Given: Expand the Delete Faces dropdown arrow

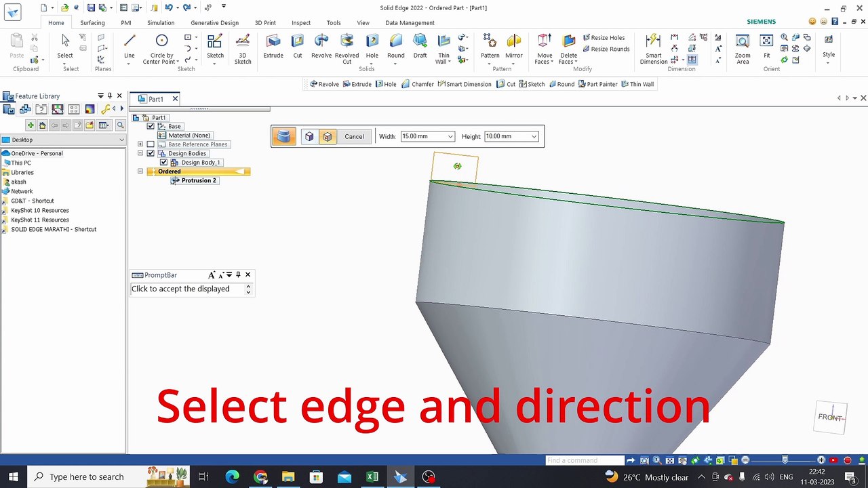Looking at the screenshot, I should pos(575,62).
